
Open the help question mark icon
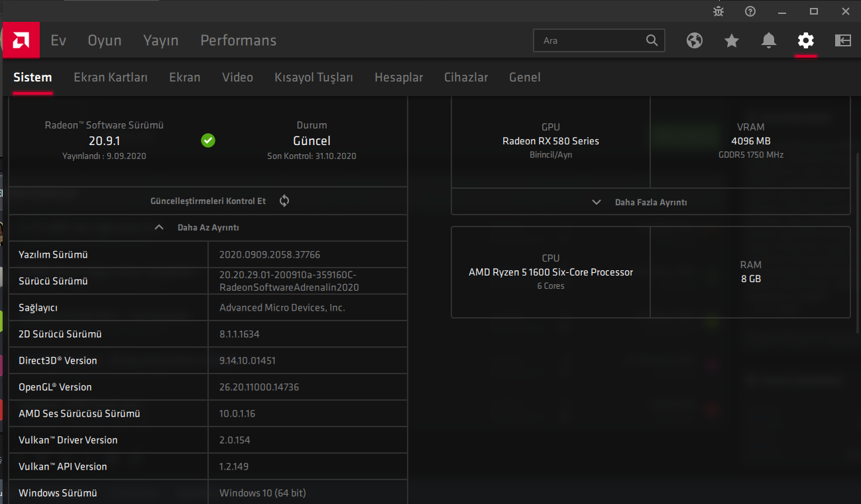[750, 11]
